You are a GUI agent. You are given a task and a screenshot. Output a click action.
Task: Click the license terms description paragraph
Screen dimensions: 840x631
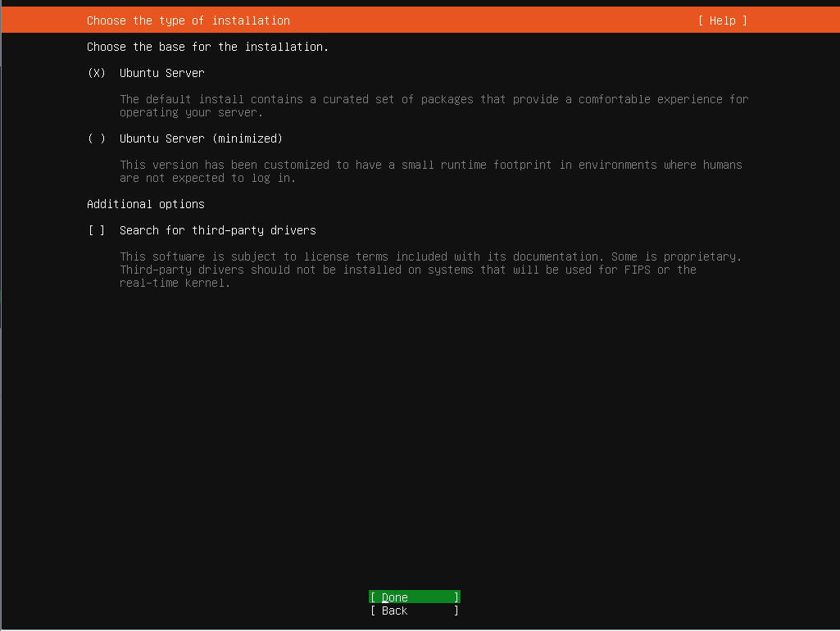(x=430, y=256)
